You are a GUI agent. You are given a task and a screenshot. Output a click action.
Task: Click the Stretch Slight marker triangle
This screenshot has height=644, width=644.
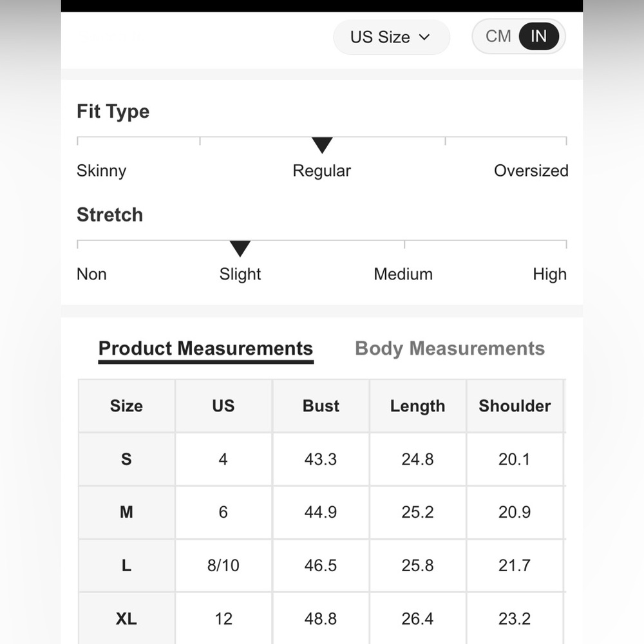240,249
